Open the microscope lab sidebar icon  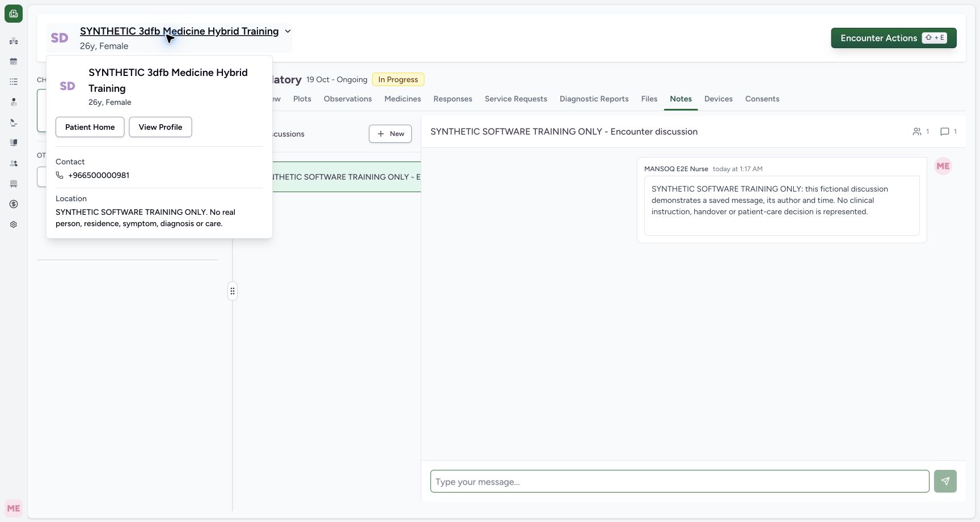14,122
